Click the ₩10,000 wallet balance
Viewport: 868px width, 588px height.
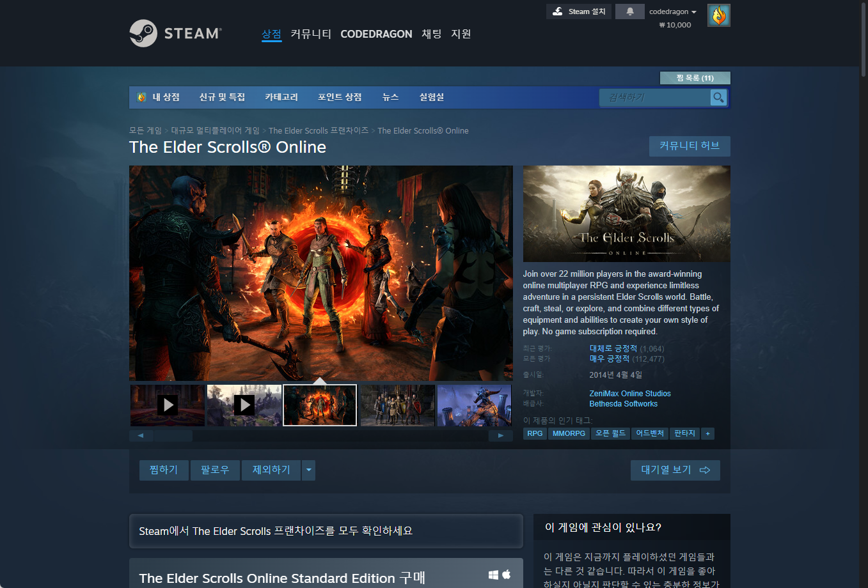click(x=675, y=25)
